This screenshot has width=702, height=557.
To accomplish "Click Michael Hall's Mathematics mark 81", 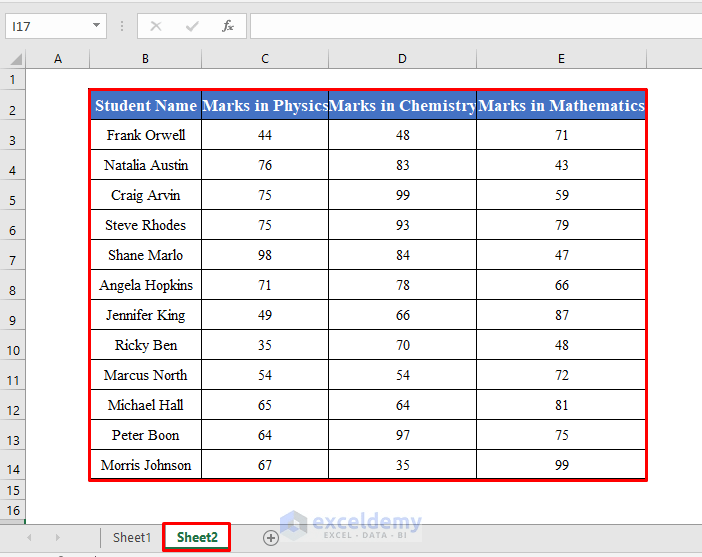I will click(x=561, y=405).
